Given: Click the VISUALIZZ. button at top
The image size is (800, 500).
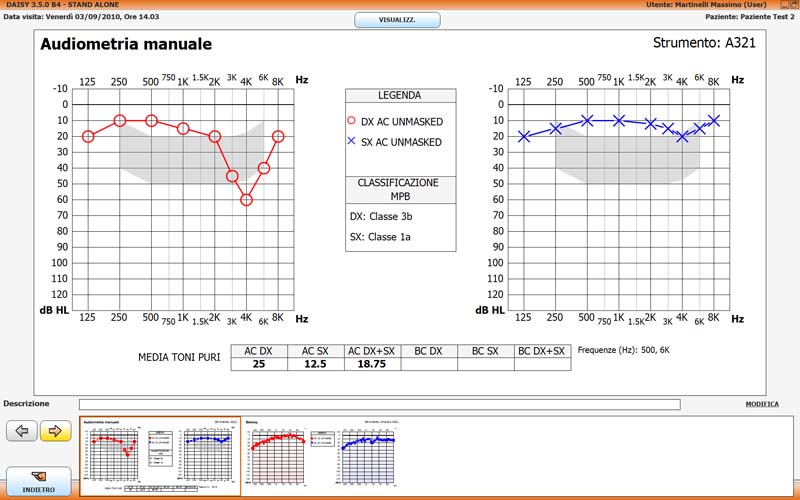Looking at the screenshot, I should point(397,20).
